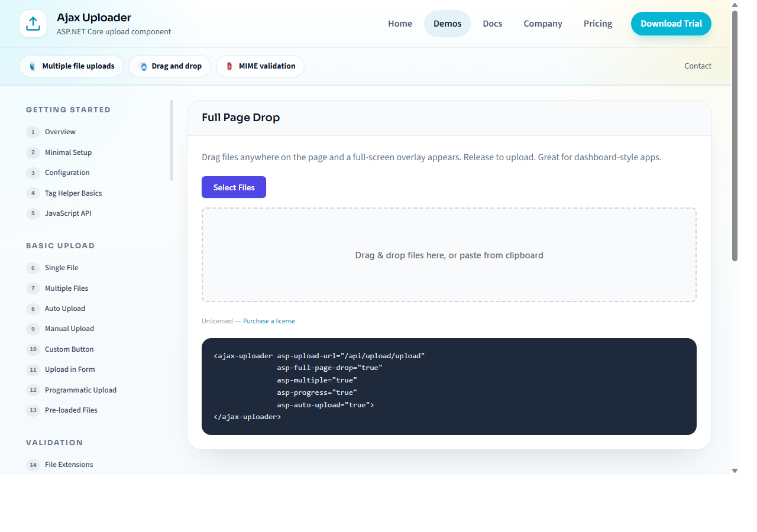Go to the Docs nav item
Image resolution: width=757 pixels, height=532 pixels.
point(492,24)
